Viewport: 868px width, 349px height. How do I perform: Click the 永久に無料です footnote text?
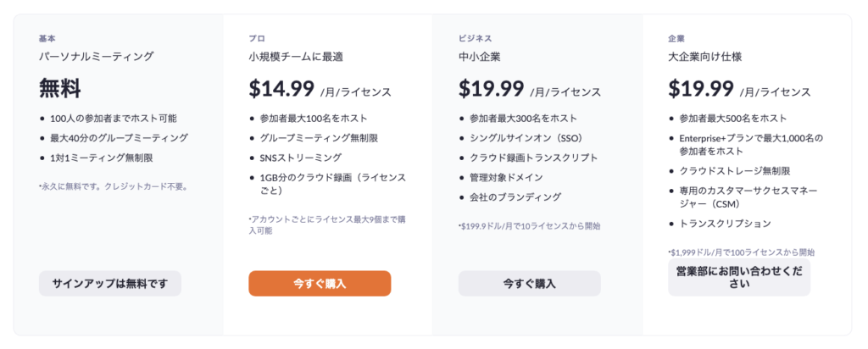click(114, 187)
